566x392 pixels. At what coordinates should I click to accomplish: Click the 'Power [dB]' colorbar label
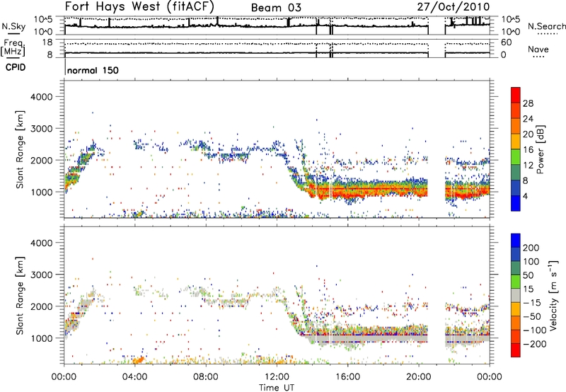(x=541, y=149)
